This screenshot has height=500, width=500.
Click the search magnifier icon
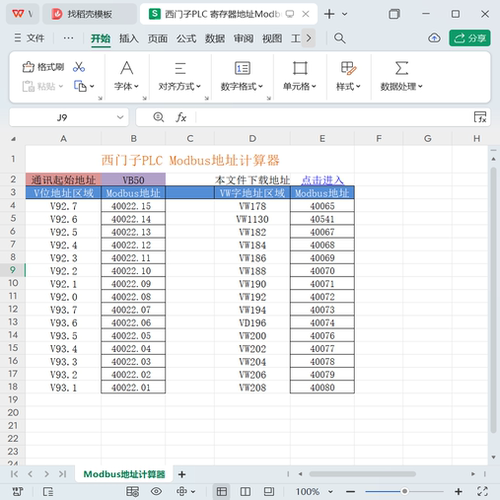point(340,38)
